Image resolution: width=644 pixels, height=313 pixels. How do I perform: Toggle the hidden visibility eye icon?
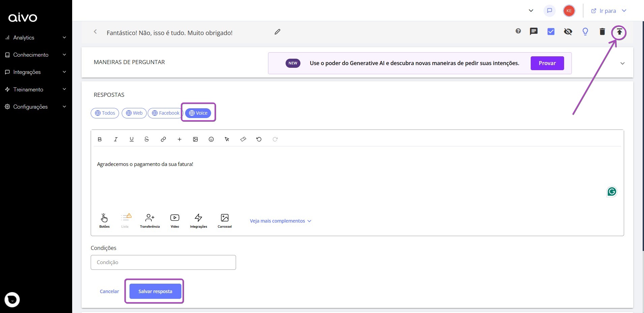pos(568,32)
